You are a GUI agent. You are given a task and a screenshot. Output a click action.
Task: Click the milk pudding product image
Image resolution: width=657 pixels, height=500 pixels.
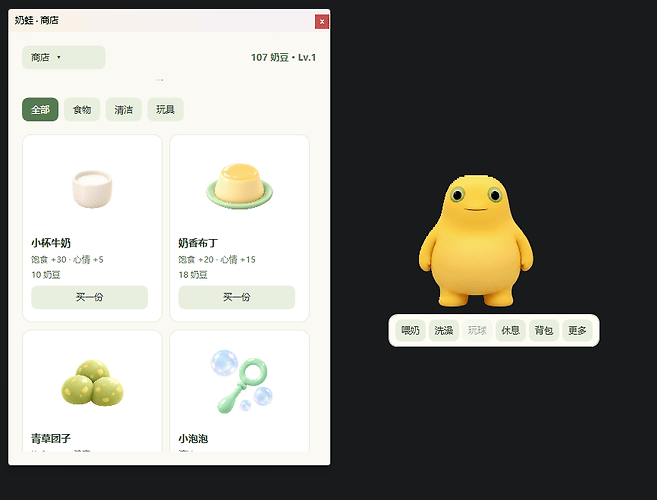click(x=239, y=187)
